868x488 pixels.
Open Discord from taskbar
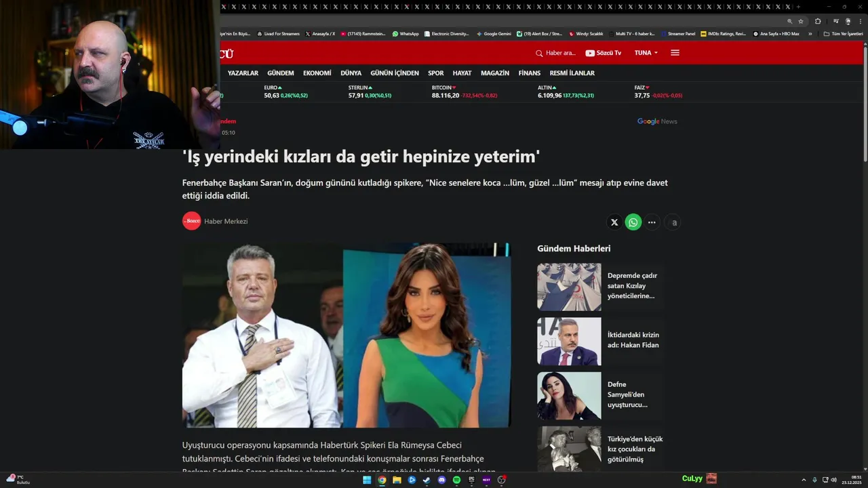441,480
